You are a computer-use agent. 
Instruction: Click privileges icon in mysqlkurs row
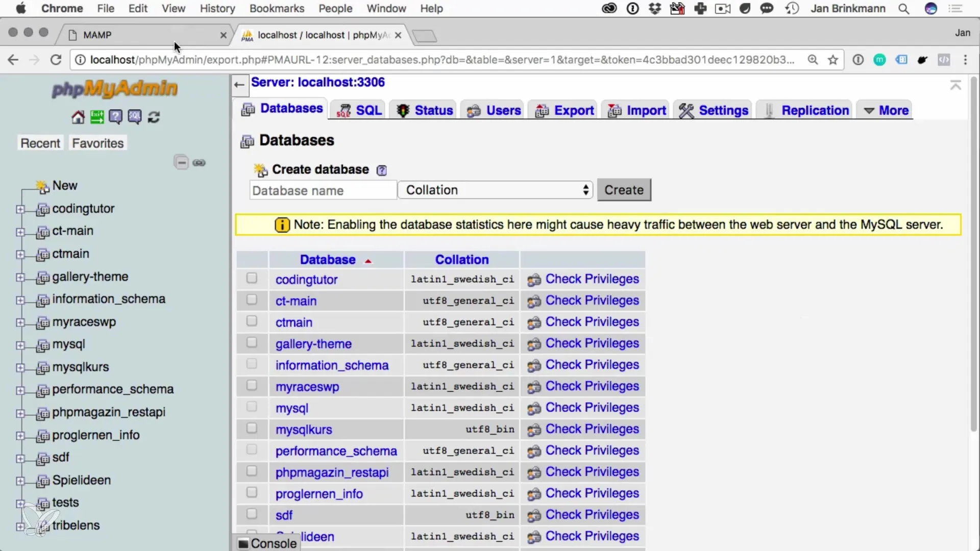pyautogui.click(x=534, y=430)
